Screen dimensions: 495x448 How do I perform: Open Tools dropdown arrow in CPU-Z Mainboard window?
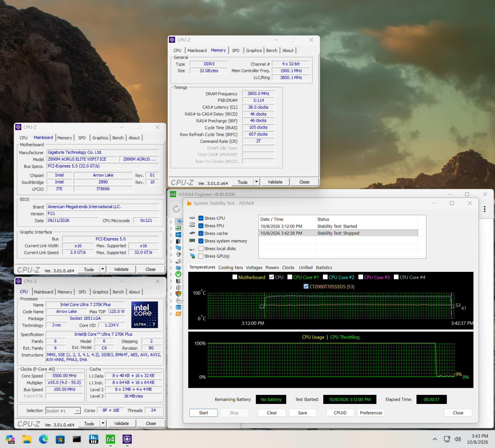(x=103, y=269)
